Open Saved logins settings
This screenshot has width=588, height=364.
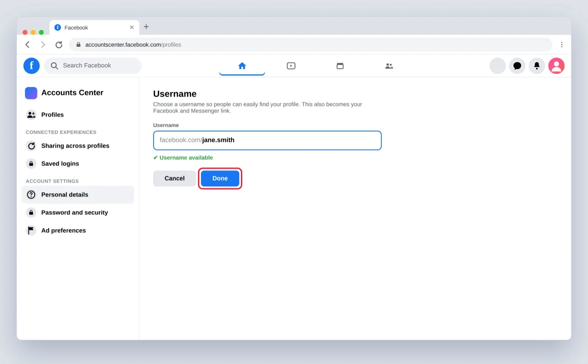tap(78, 164)
